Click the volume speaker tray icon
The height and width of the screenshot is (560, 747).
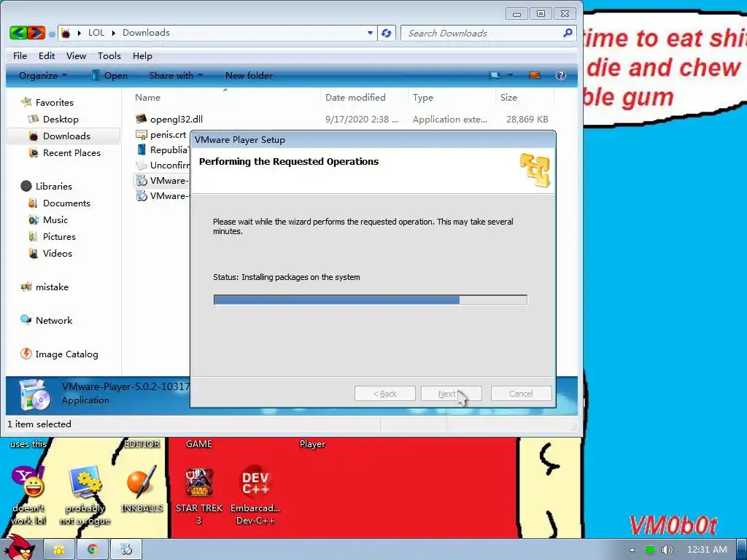(667, 550)
